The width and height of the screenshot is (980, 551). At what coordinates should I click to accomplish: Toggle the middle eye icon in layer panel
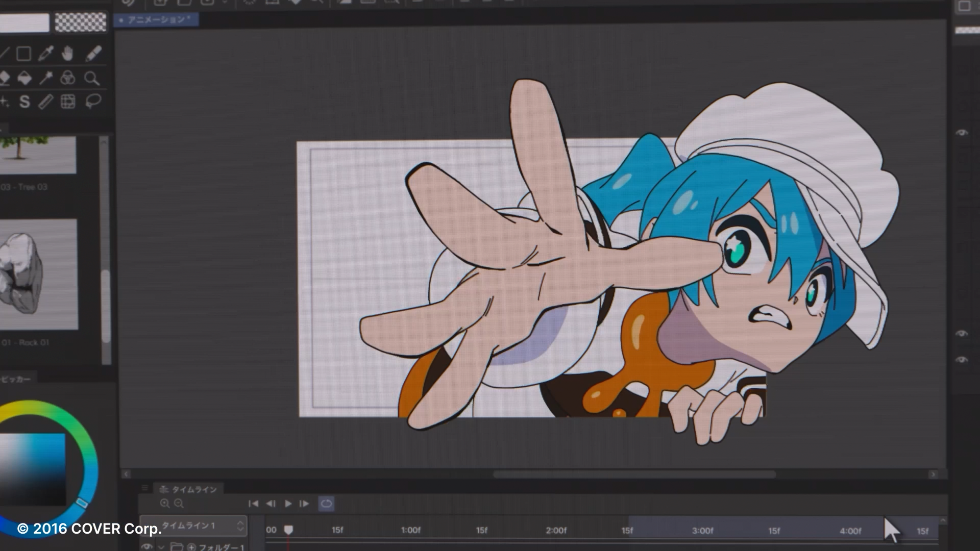[x=962, y=333]
